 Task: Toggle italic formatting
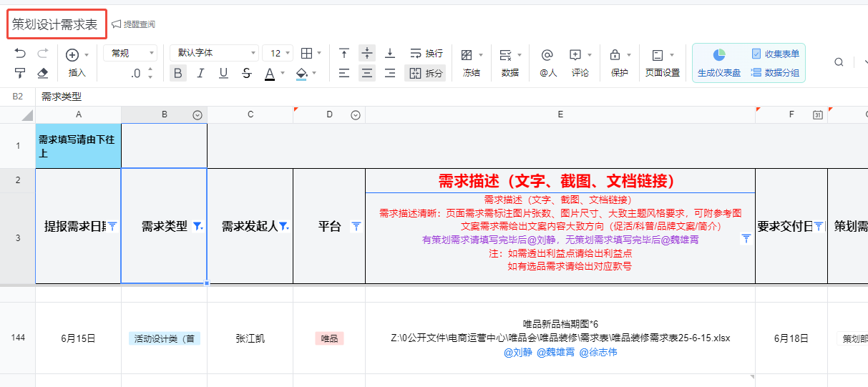click(x=200, y=73)
